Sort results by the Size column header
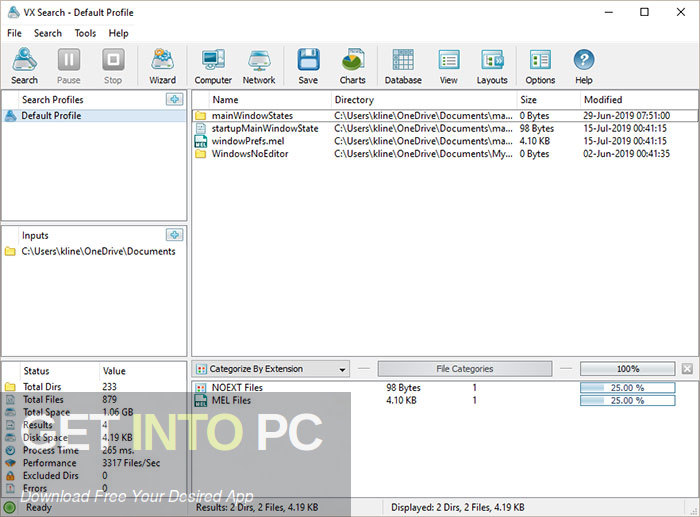Screen dimensions: 700x517 [548, 100]
